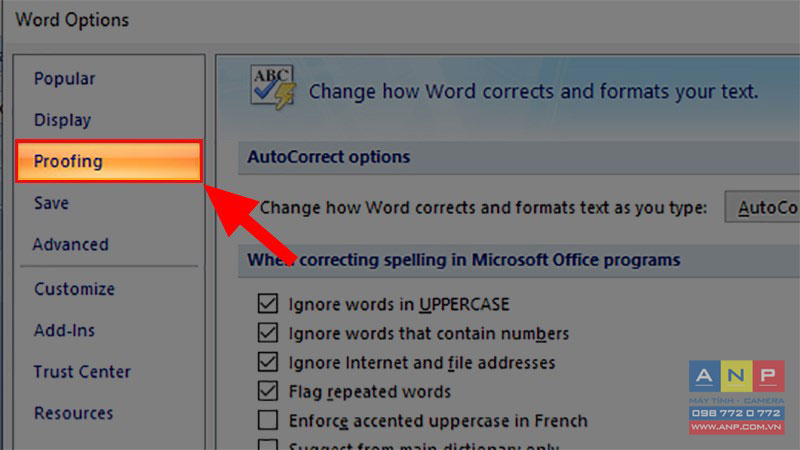Image resolution: width=800 pixels, height=450 pixels.
Task: Open the Customize category
Action: (x=74, y=289)
